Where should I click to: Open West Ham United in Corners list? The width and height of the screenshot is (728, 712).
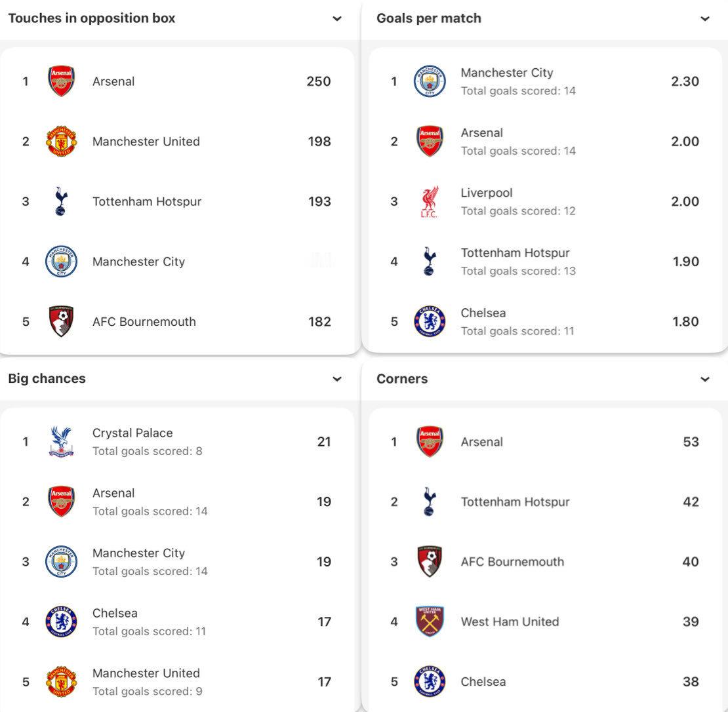pos(510,622)
